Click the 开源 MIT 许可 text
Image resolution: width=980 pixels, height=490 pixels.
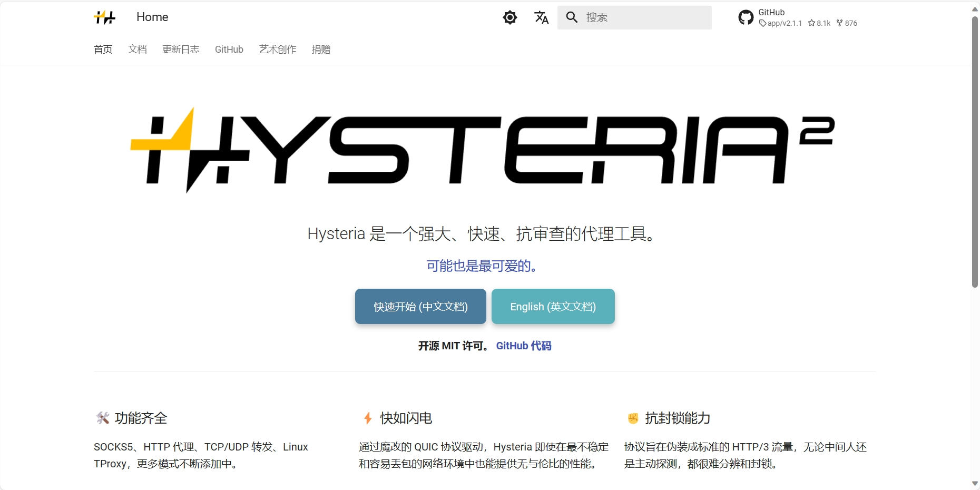[x=454, y=346]
